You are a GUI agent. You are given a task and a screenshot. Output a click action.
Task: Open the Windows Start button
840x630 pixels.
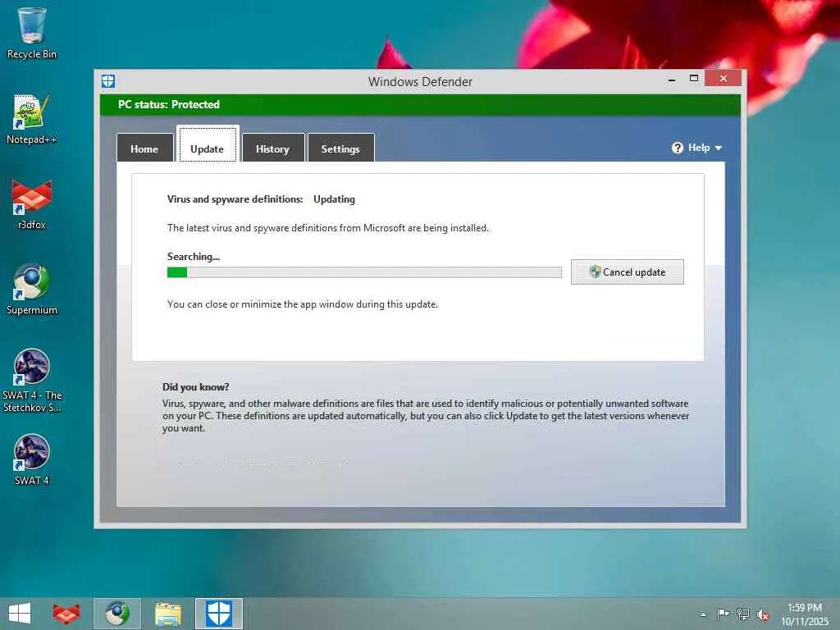[x=20, y=614]
